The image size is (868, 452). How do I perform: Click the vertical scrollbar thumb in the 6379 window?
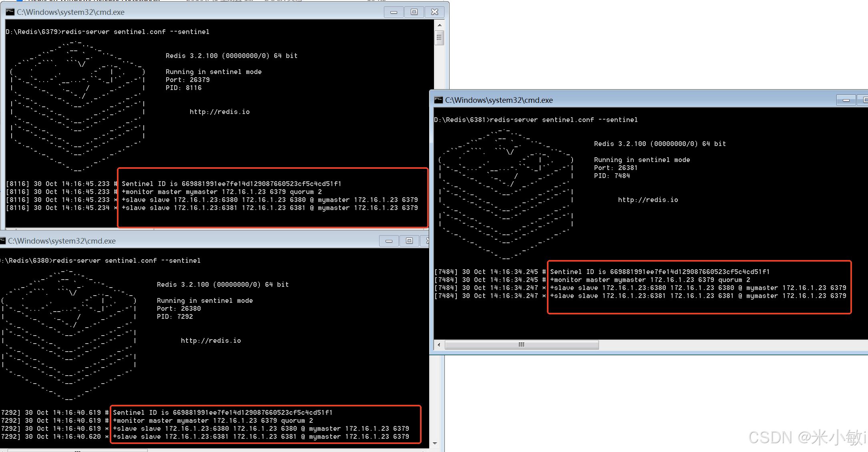point(440,38)
